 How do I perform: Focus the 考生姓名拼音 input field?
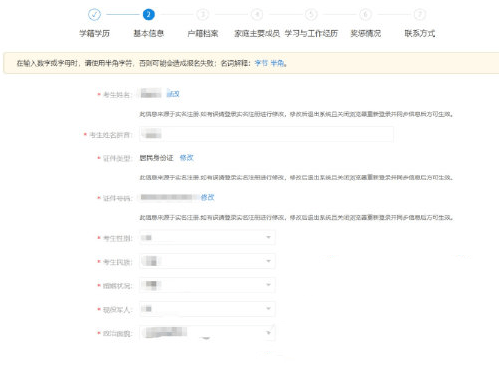[266, 134]
